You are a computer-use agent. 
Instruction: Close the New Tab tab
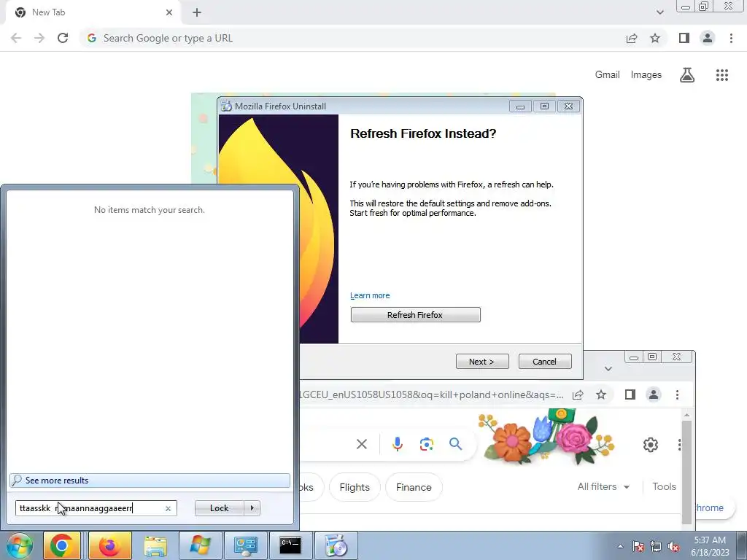click(169, 12)
